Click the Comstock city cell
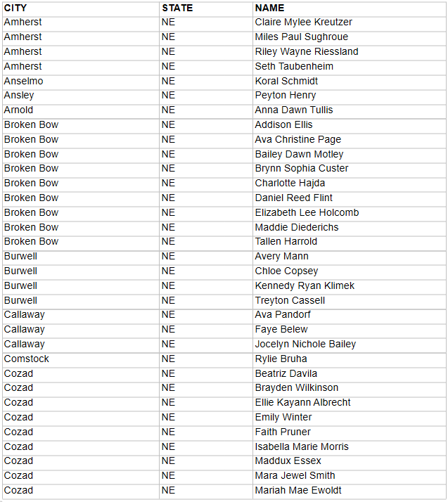 26,359
